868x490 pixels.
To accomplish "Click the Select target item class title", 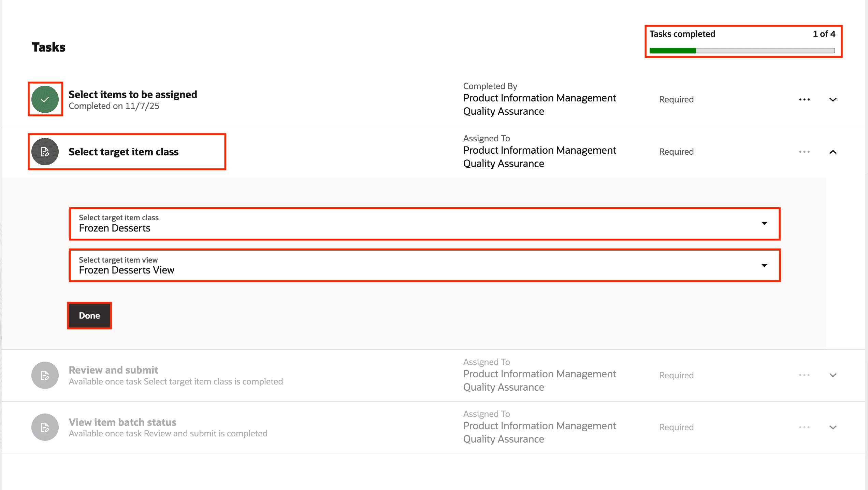I will (124, 152).
